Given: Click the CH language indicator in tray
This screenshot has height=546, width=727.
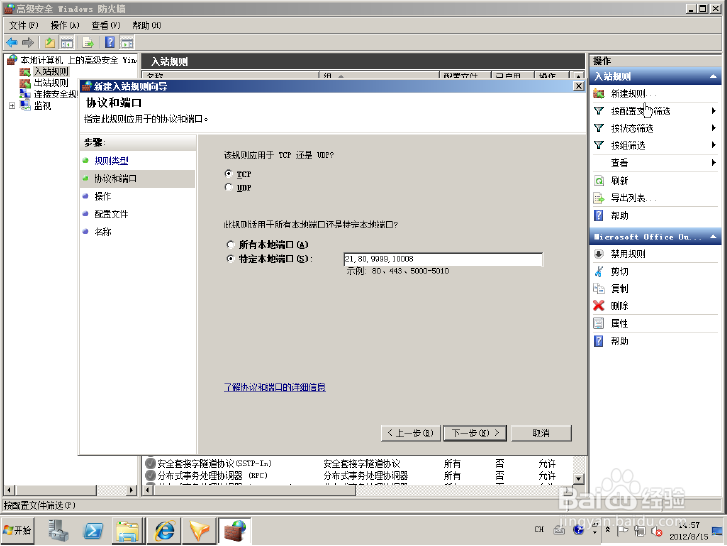Looking at the screenshot, I should 539,529.
